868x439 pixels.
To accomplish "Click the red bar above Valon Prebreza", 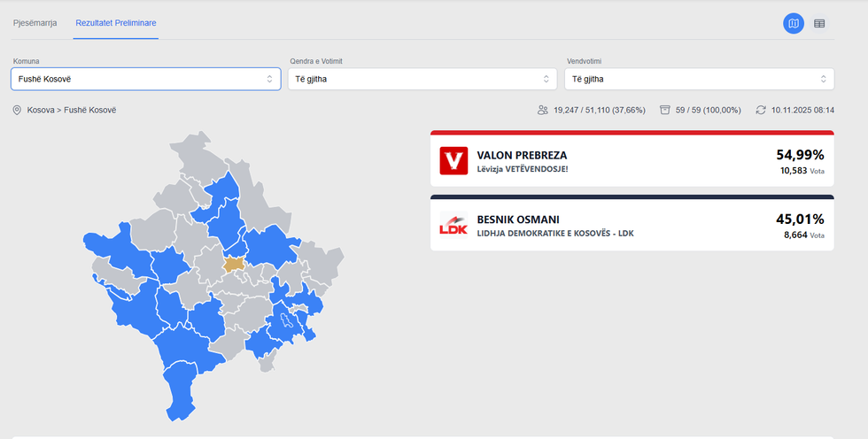I will [x=632, y=133].
